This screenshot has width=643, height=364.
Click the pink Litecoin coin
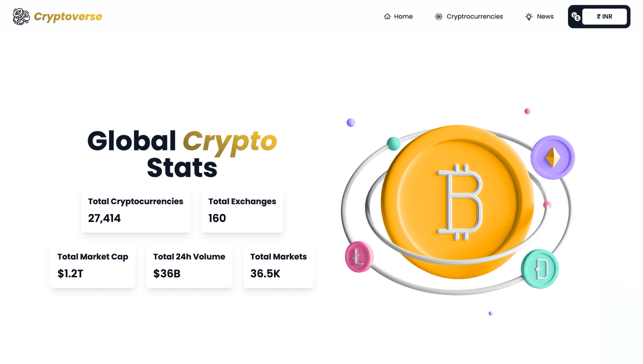point(358,257)
